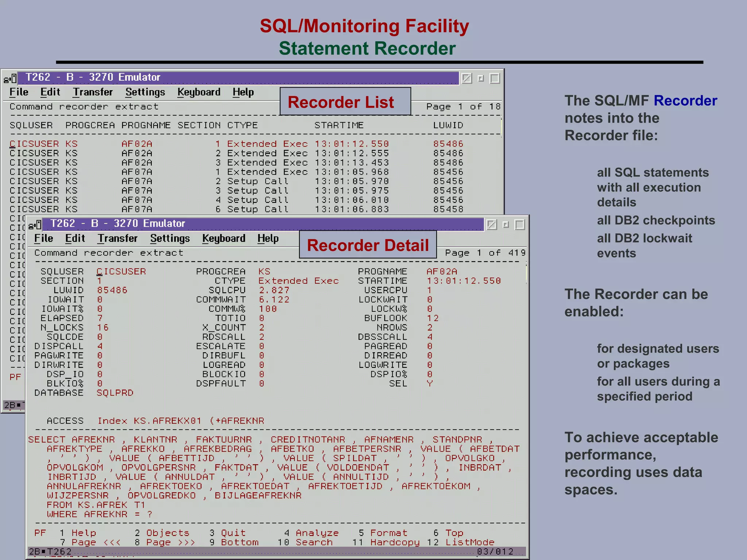Click the WHERE AFREKNR = ? line
The width and height of the screenshot is (747, 560).
(x=100, y=514)
